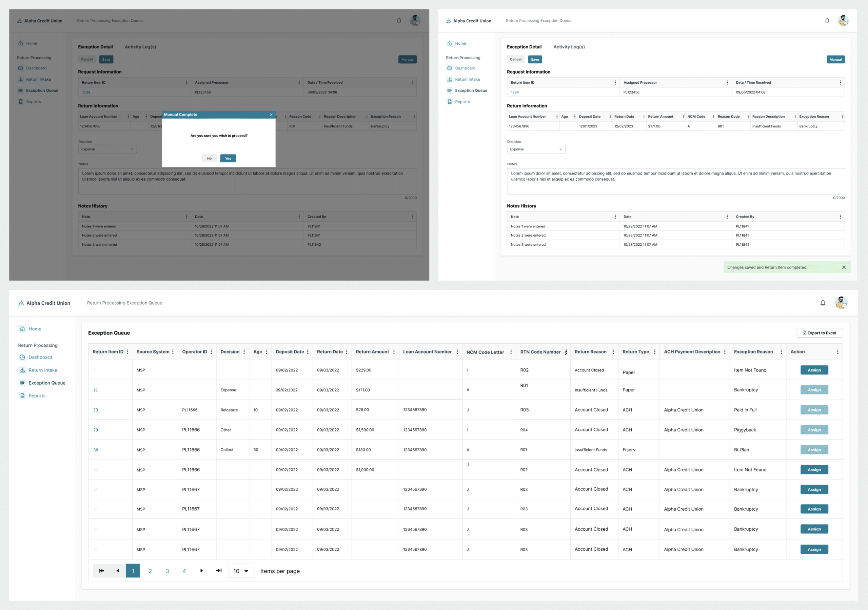Open Return Item ID 38 link
This screenshot has width=868, height=610.
[96, 450]
